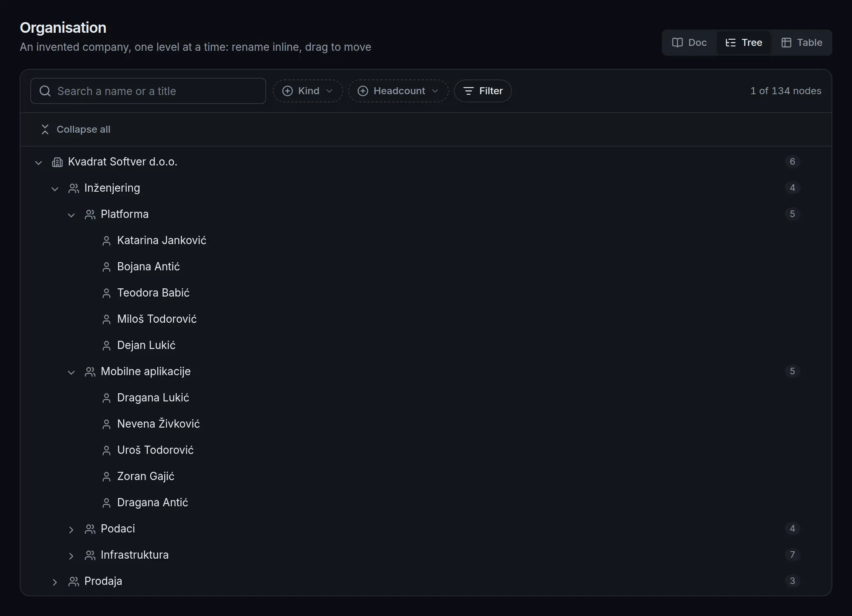Collapse the Platforma team chevron
Image resolution: width=852 pixels, height=616 pixels.
tap(71, 215)
